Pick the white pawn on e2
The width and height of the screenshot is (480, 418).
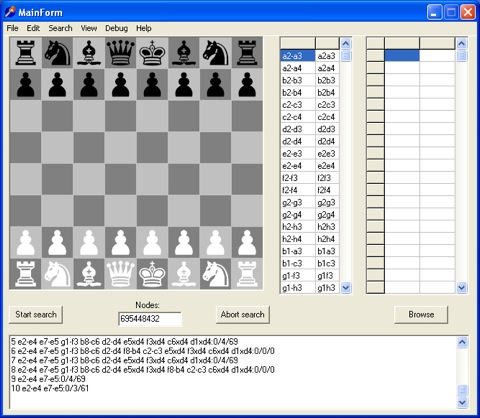point(152,242)
